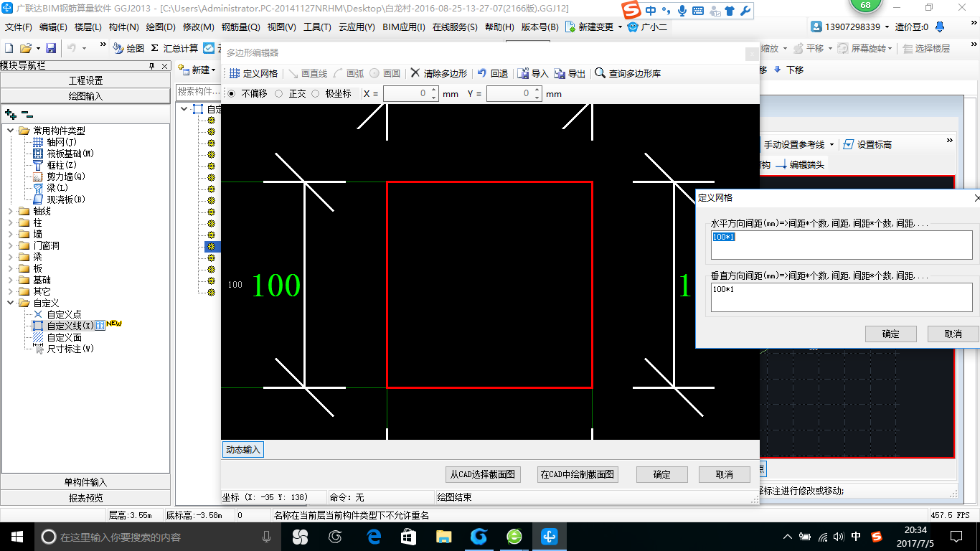The width and height of the screenshot is (980, 551).
Task: Select the 自定义线(X) tree item
Action: [x=70, y=326]
